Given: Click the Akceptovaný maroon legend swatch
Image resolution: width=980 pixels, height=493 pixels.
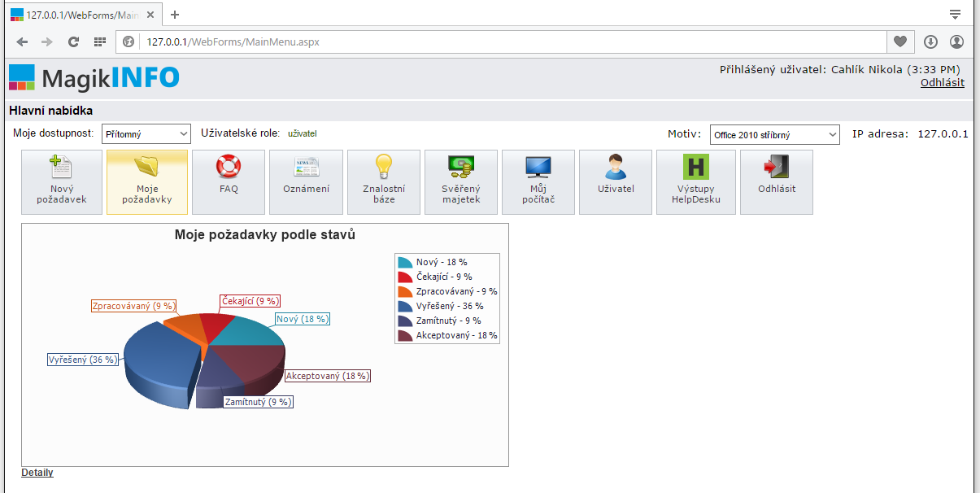Looking at the screenshot, I should [x=405, y=335].
